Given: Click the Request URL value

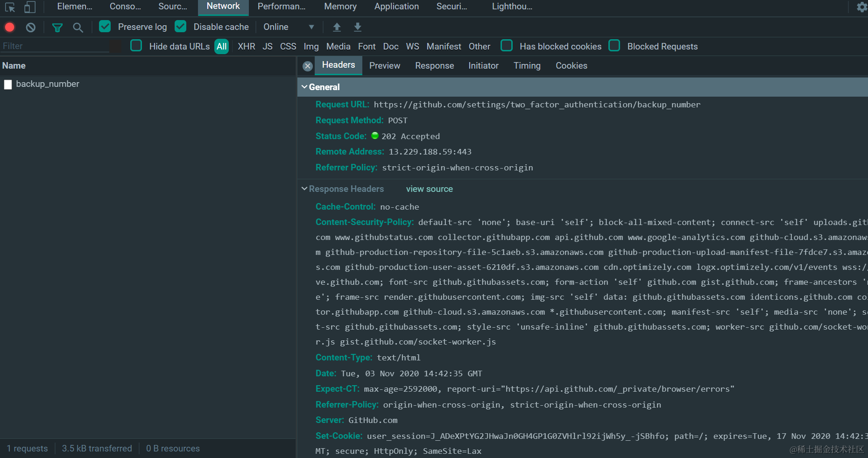Looking at the screenshot, I should (x=537, y=105).
